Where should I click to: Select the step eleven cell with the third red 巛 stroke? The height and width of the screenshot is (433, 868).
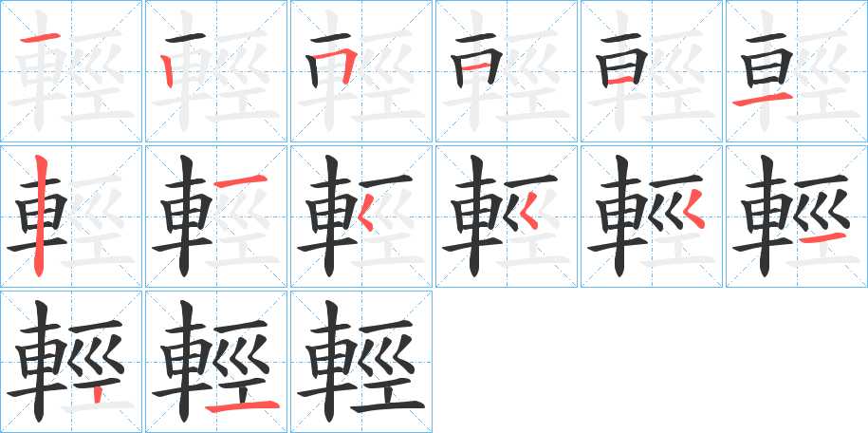tap(652, 216)
